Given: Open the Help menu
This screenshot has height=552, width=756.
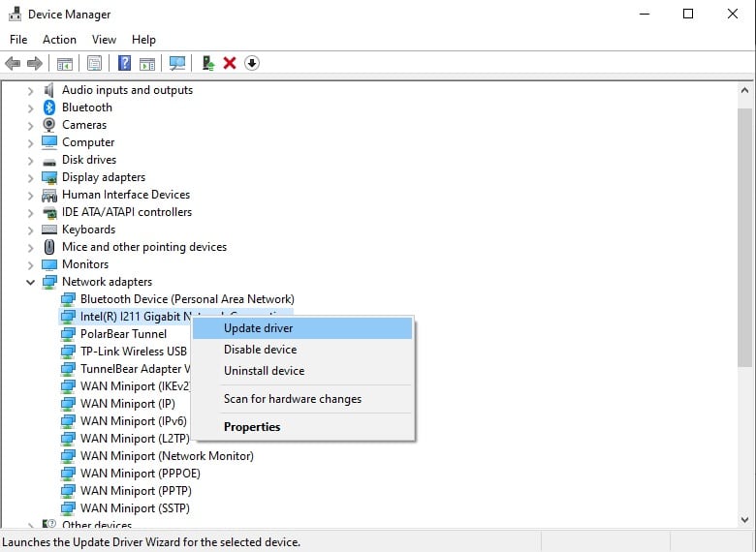Looking at the screenshot, I should coord(143,40).
